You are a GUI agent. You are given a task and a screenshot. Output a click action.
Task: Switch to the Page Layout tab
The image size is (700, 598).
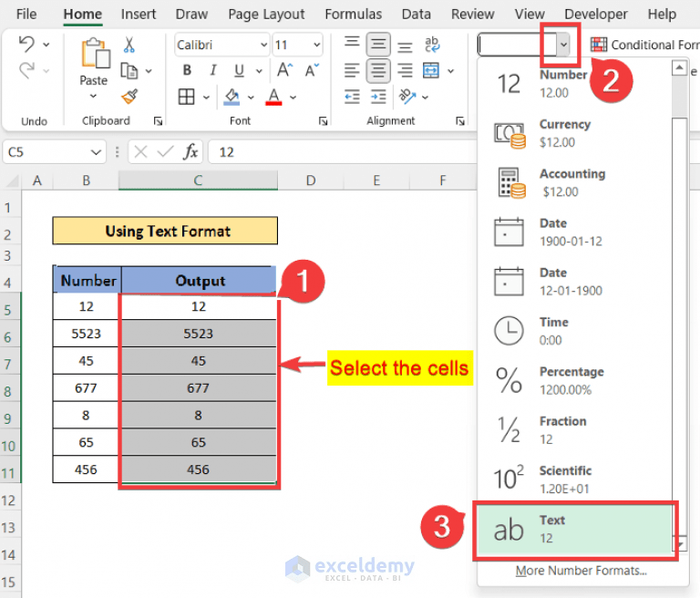pyautogui.click(x=266, y=15)
